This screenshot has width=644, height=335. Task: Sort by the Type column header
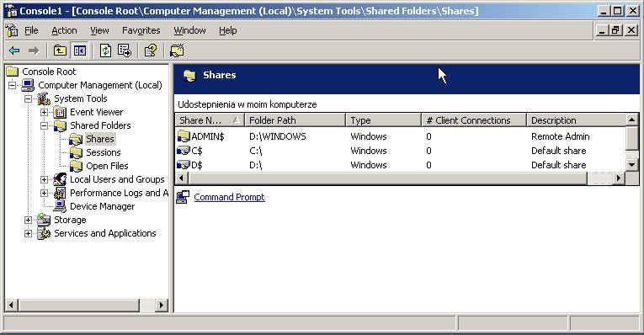(x=384, y=120)
